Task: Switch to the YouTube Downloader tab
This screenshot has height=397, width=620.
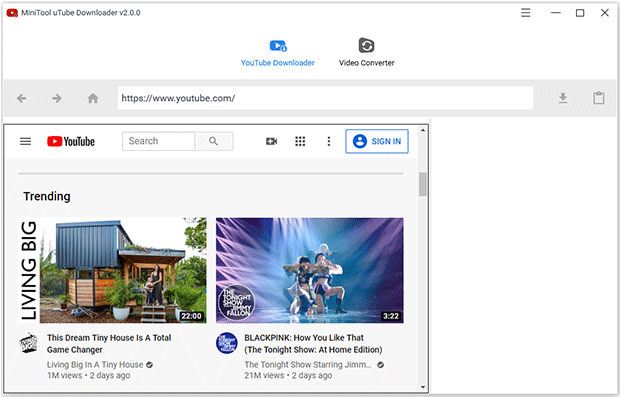Action: [278, 53]
